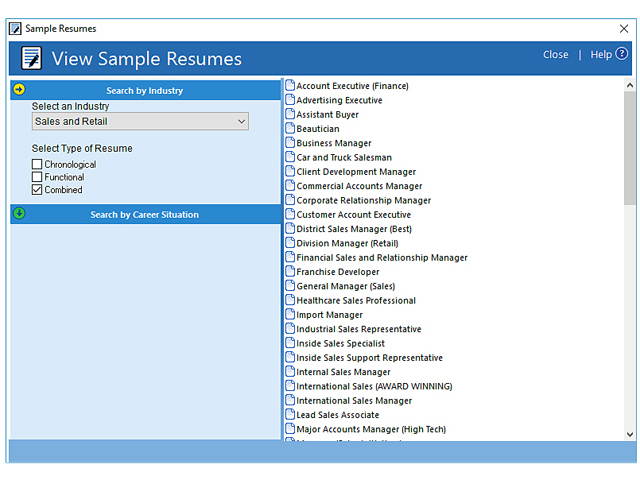Enable the Chronological resume checkbox

click(37, 164)
